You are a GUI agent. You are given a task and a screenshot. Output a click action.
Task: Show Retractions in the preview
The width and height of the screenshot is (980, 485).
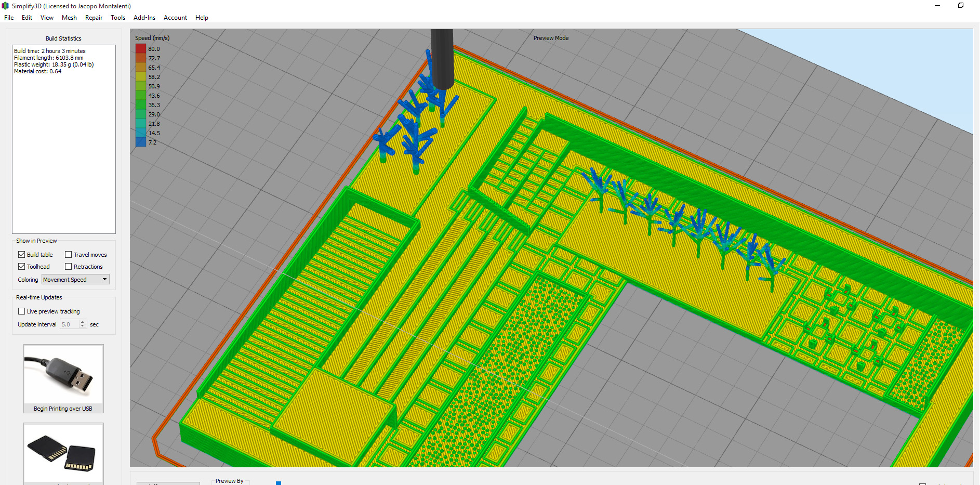pyautogui.click(x=69, y=267)
